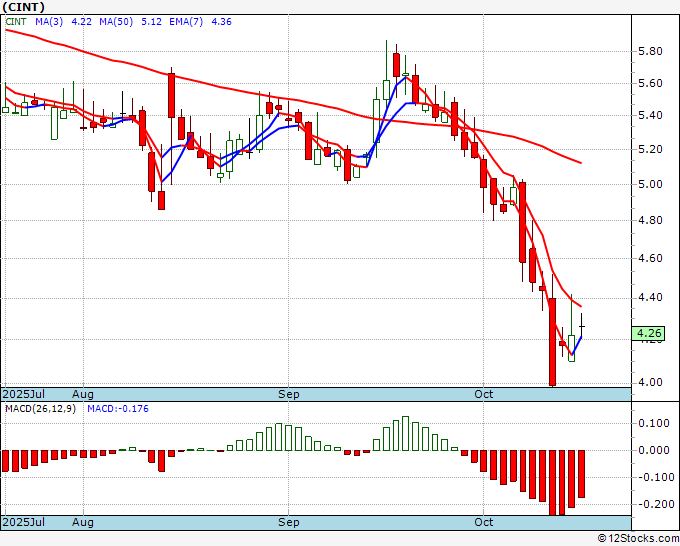Click the 4.80 price axis label

[x=651, y=220]
